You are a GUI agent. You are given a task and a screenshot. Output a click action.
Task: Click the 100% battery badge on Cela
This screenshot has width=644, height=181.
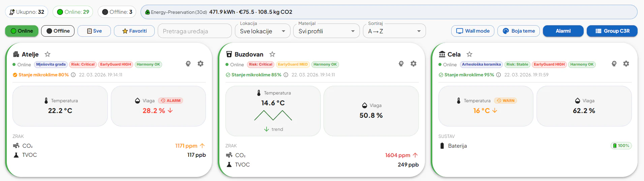(x=621, y=146)
